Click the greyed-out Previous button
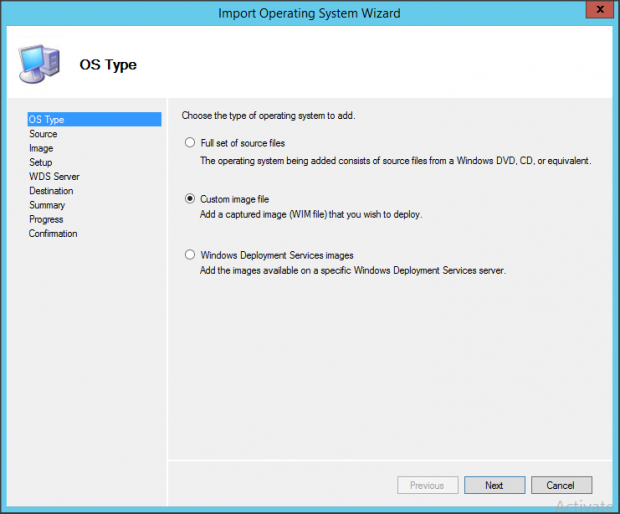This screenshot has height=514, width=620. click(x=427, y=485)
